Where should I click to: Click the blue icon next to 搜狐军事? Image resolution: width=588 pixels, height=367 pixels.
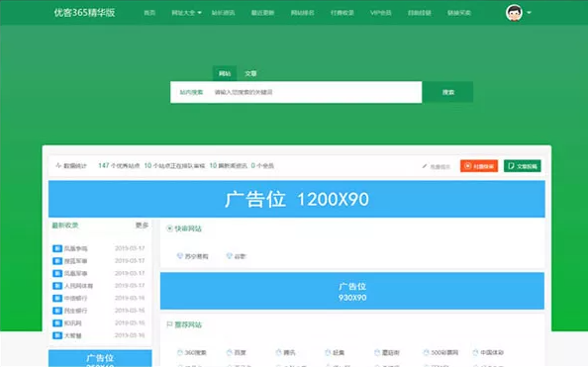tap(57, 261)
